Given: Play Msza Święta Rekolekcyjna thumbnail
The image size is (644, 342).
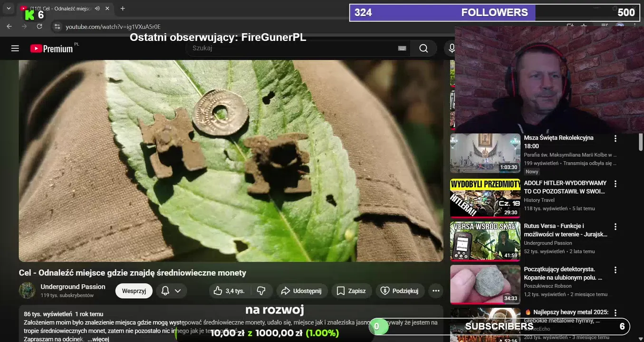Looking at the screenshot, I should coord(485,153).
